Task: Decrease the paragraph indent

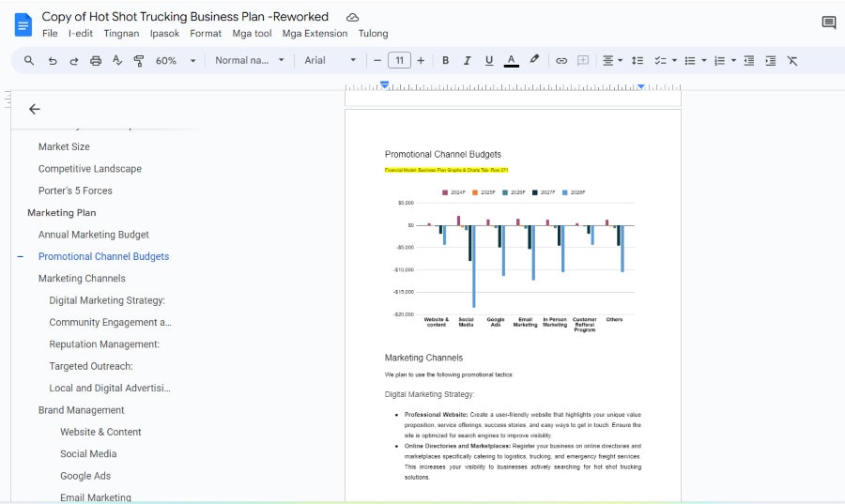Action: [749, 61]
